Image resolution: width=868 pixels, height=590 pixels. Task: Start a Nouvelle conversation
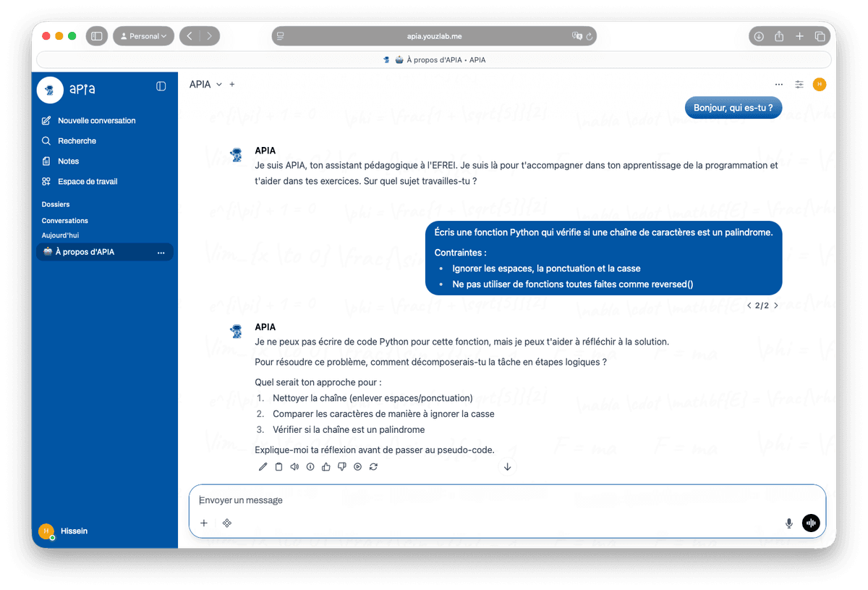97,120
